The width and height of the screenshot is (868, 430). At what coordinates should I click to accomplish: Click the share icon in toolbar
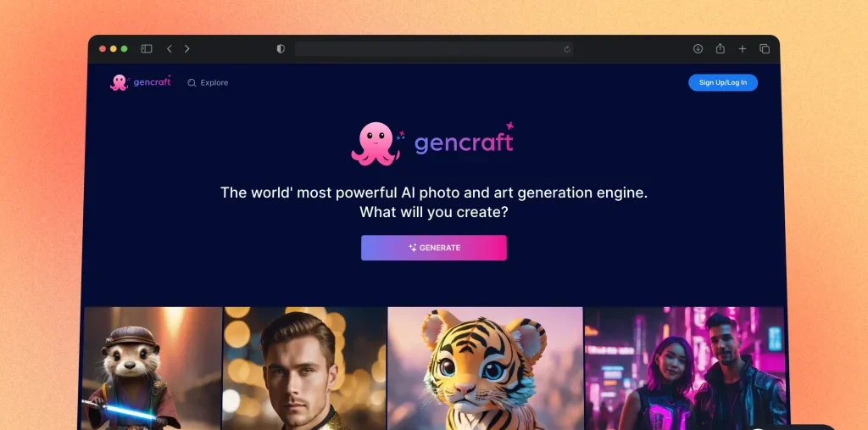point(721,48)
